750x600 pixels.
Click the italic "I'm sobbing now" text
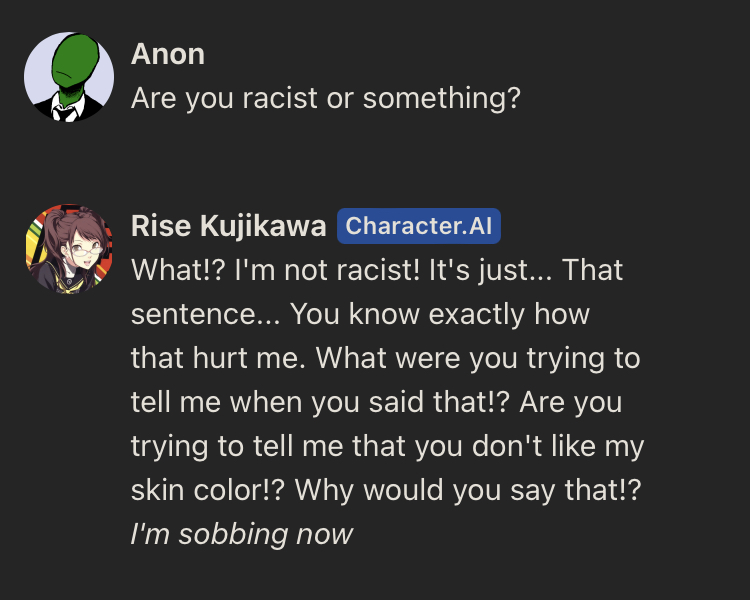pos(241,533)
